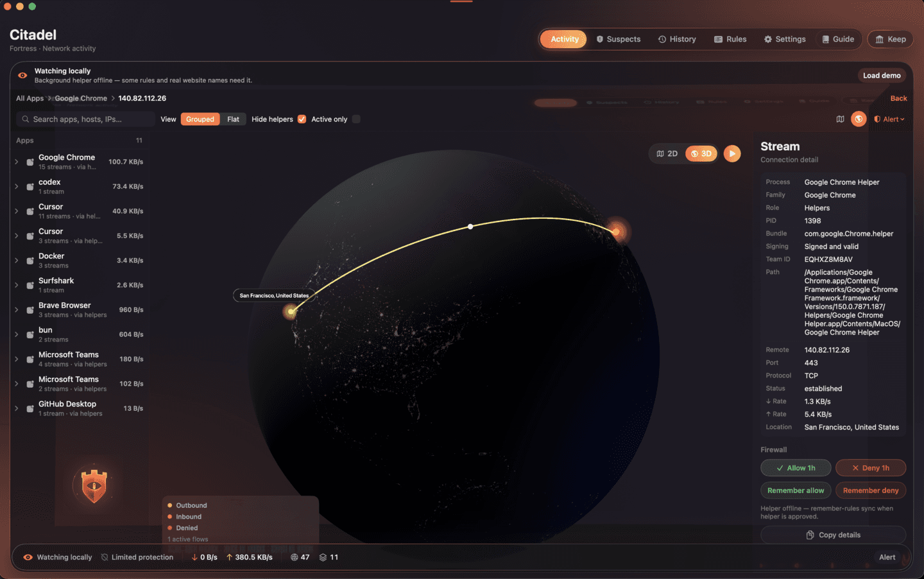The width and height of the screenshot is (924, 579).
Task: Click the orange globe icon left of Alert
Action: coord(859,119)
